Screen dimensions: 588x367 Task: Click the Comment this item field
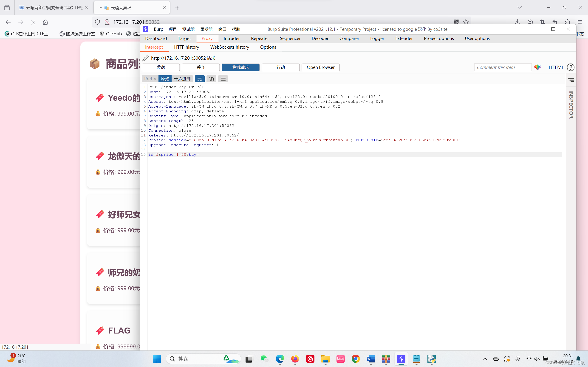pyautogui.click(x=503, y=67)
